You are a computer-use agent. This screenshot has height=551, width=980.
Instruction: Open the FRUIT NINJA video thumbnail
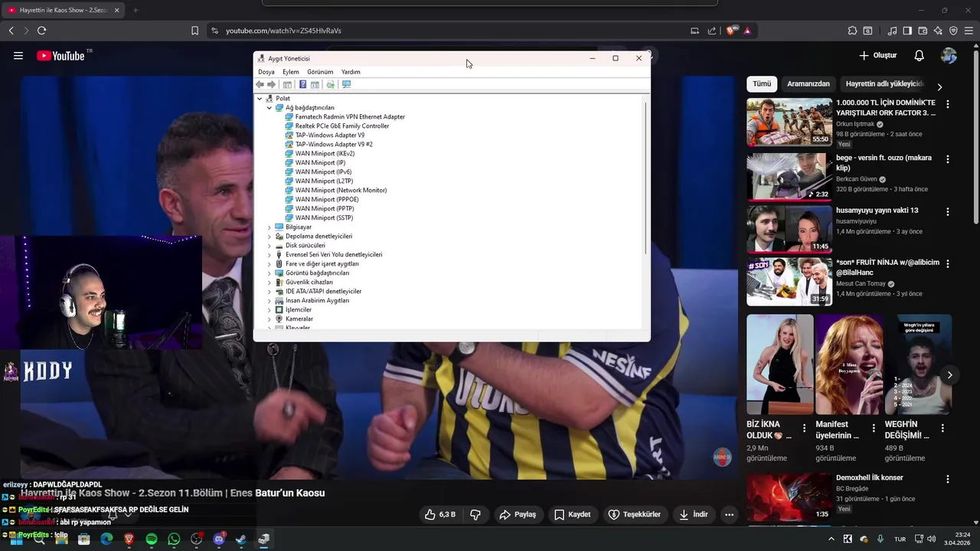click(x=789, y=282)
